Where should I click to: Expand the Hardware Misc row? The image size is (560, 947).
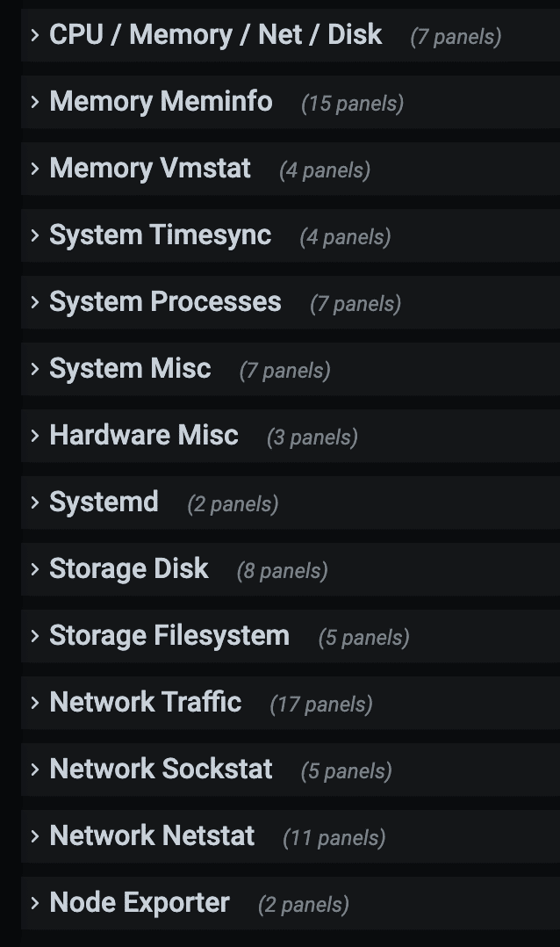point(144,435)
